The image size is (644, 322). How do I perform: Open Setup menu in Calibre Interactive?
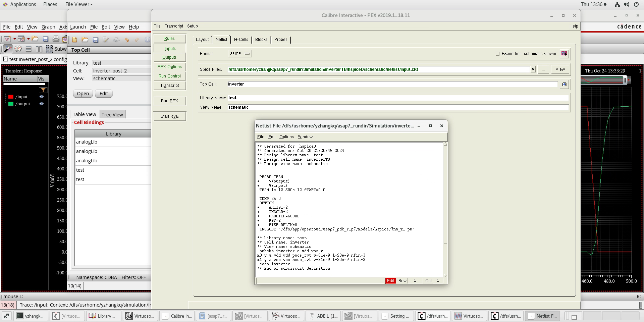tap(193, 26)
